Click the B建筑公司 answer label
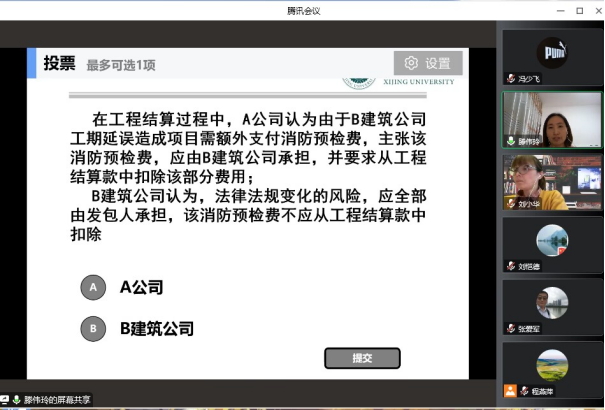Viewport: 605px width, 410px height. coord(157,327)
